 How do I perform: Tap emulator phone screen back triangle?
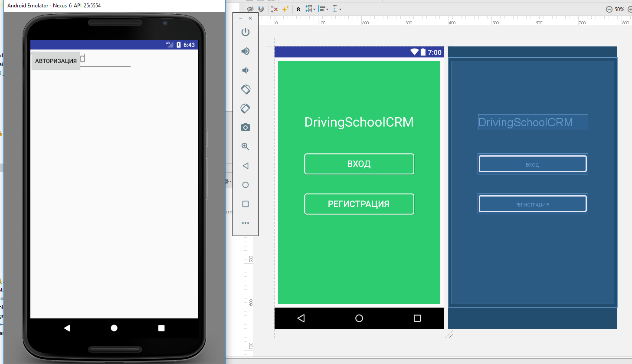67,328
